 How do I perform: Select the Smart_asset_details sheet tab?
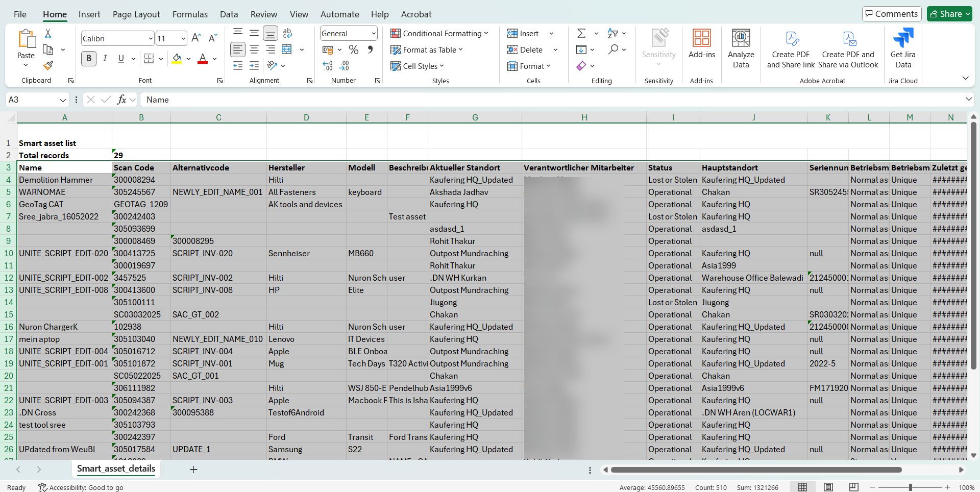point(116,469)
